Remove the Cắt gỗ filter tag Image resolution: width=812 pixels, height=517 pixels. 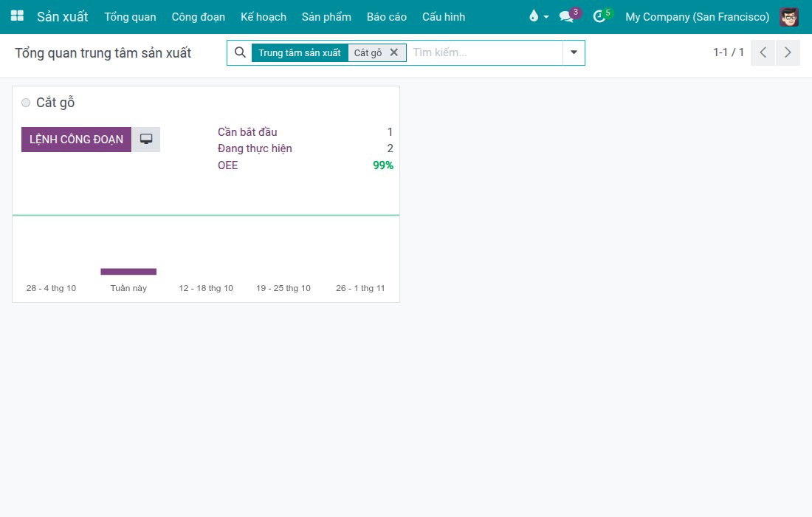[394, 52]
